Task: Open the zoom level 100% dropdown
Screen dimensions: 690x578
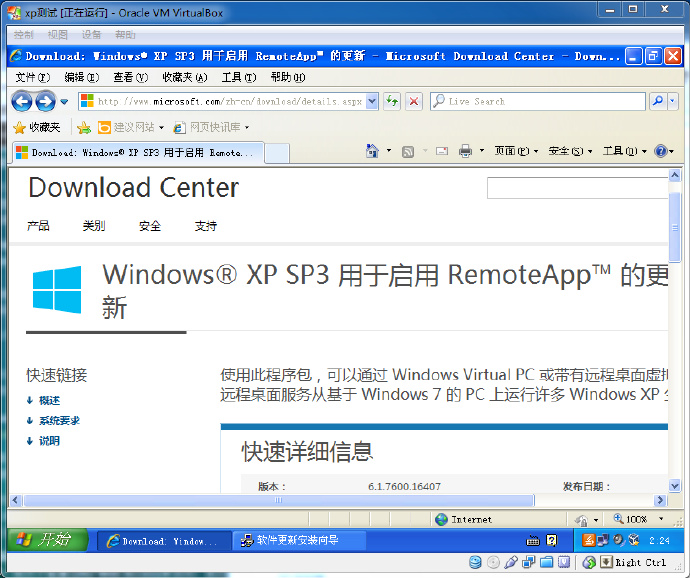Action: tap(661, 519)
